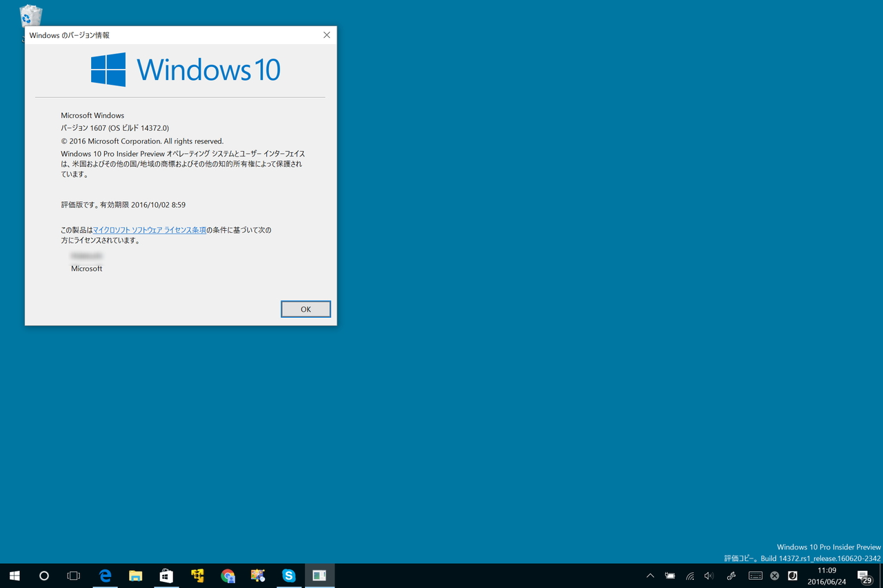This screenshot has height=588, width=883.
Task: Click the 'Microsoft Windows' heading text
Action: 92,116
